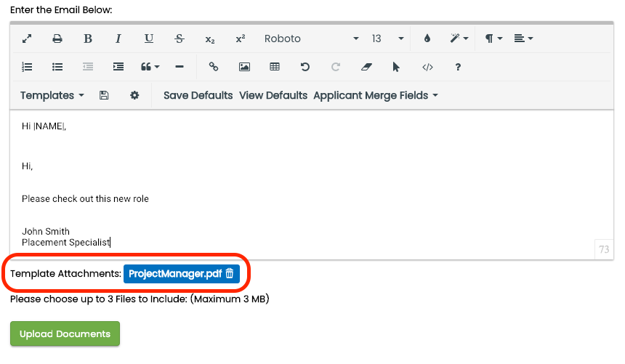Viewport: 625px width, 364px height.
Task: Apply strikethrough to text
Action: click(180, 39)
